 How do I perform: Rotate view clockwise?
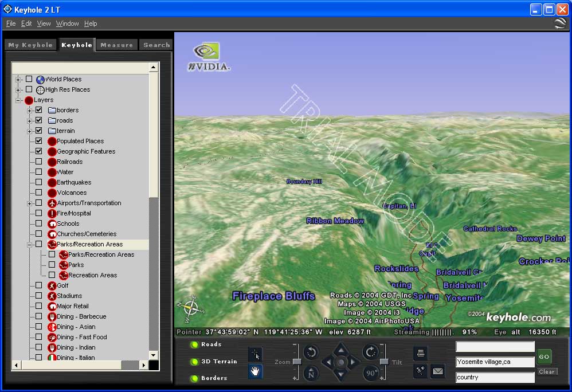pos(370,352)
